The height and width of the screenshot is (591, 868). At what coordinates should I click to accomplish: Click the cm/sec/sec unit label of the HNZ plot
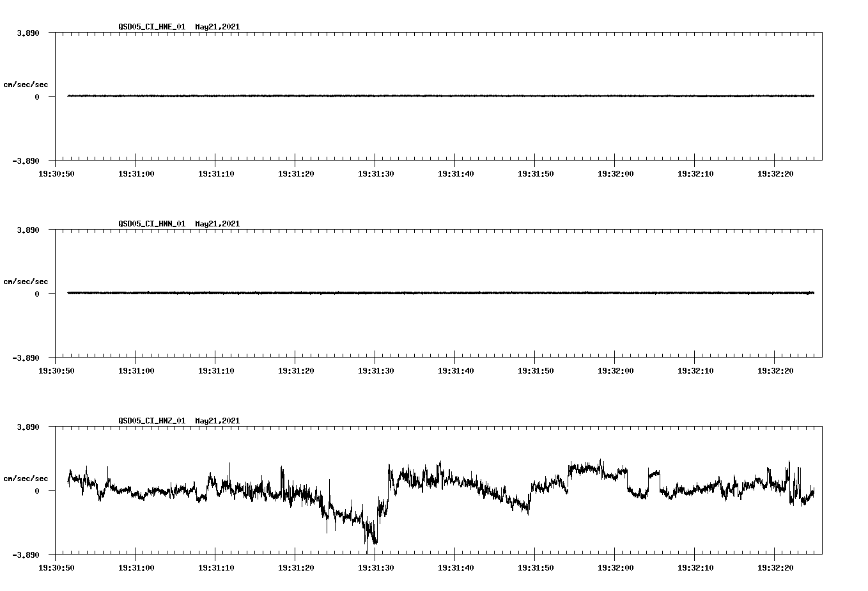point(26,477)
